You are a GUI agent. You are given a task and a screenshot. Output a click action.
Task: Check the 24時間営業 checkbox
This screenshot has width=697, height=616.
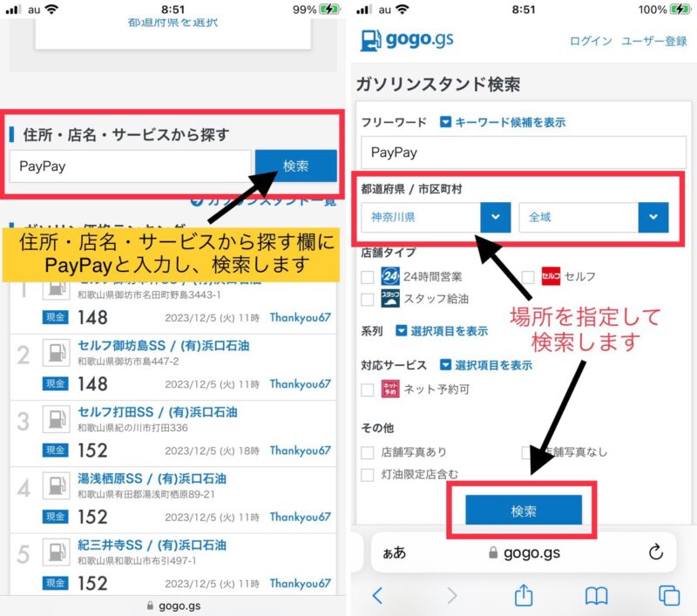[367, 277]
